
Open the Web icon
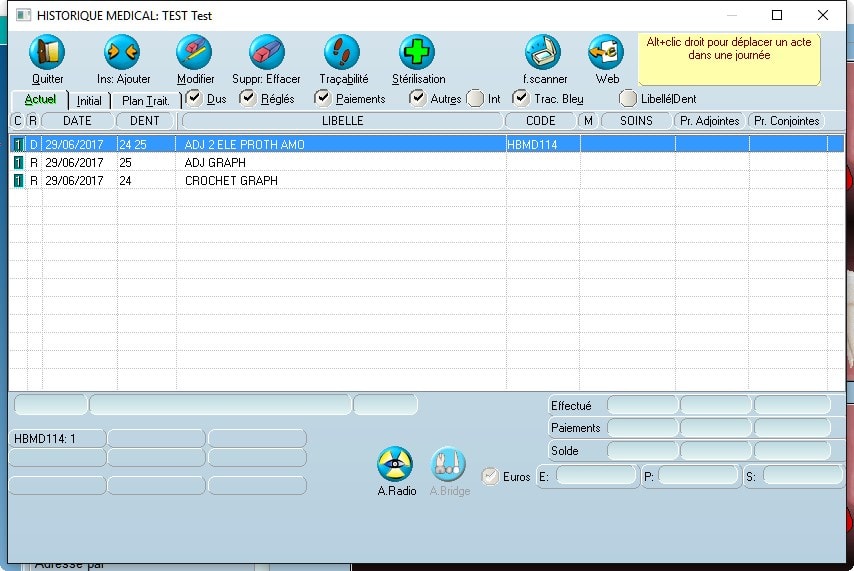[606, 52]
